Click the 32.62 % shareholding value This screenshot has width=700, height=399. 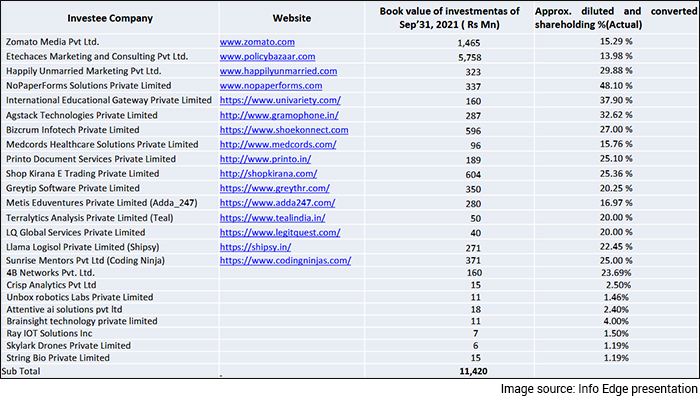point(616,115)
